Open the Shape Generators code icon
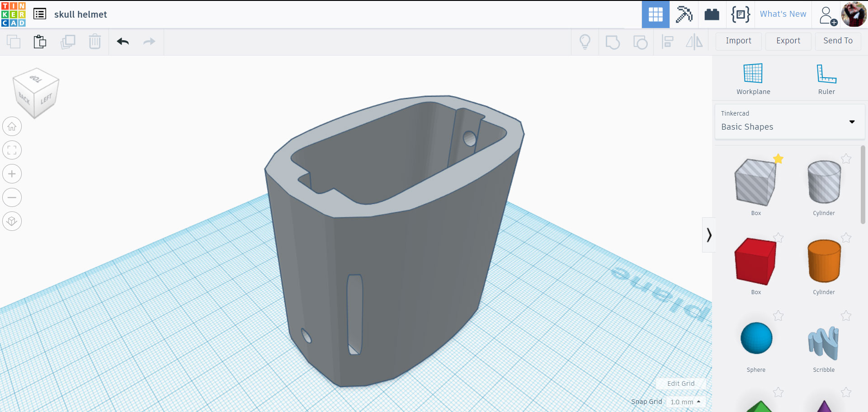868x412 pixels. point(741,14)
